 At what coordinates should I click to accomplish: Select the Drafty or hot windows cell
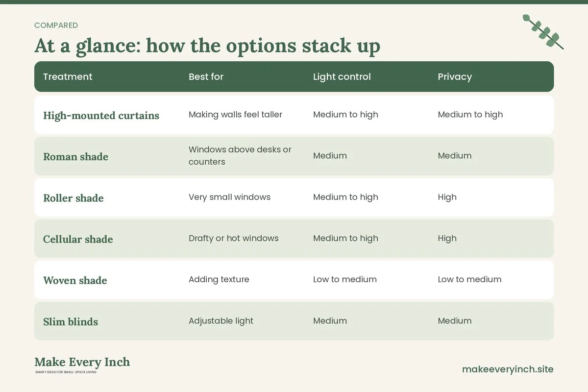tap(233, 238)
